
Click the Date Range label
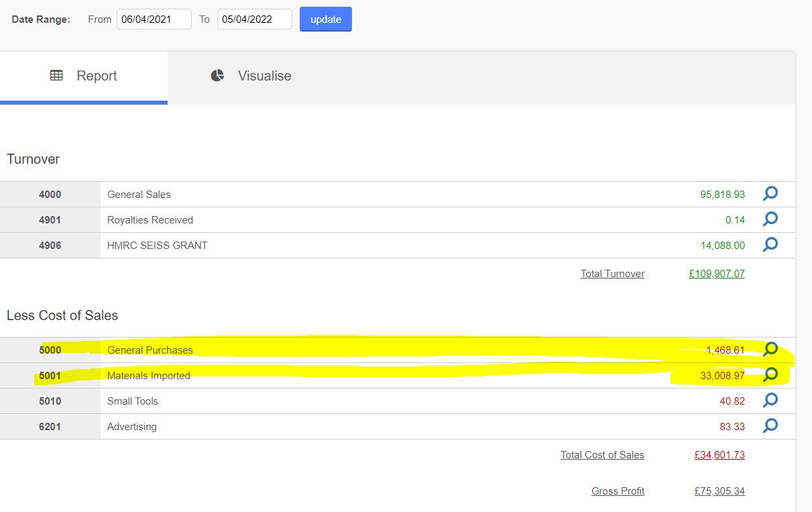[x=41, y=19]
